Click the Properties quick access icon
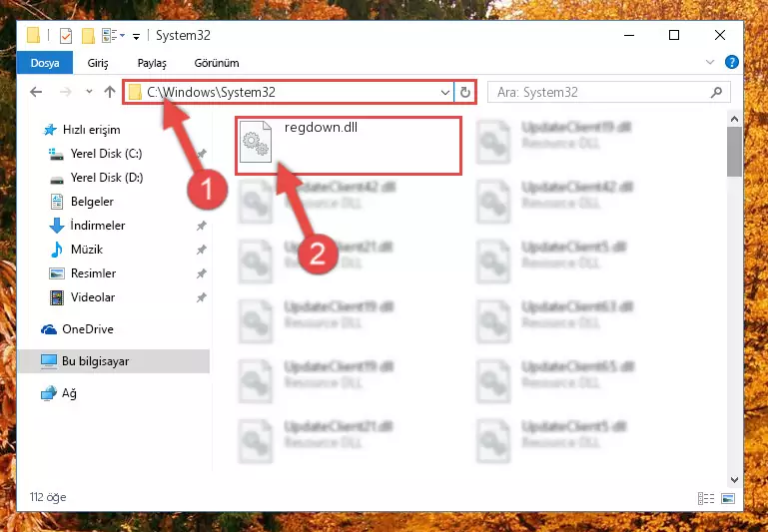Viewport: 768px width, 532px height. tap(66, 36)
